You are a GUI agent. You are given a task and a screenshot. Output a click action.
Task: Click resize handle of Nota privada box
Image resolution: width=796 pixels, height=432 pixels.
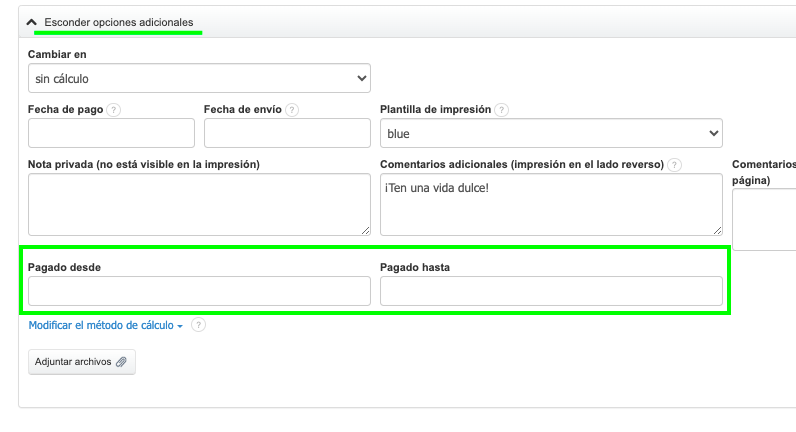tap(365, 230)
